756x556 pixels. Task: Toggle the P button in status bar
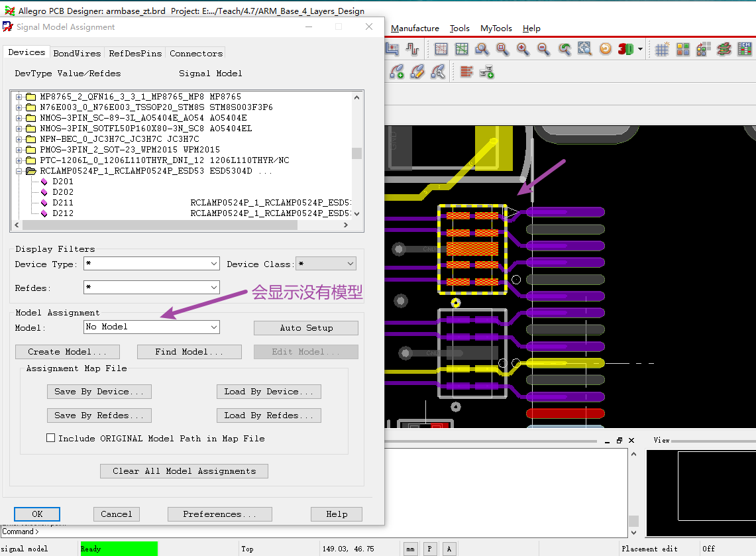click(x=429, y=549)
